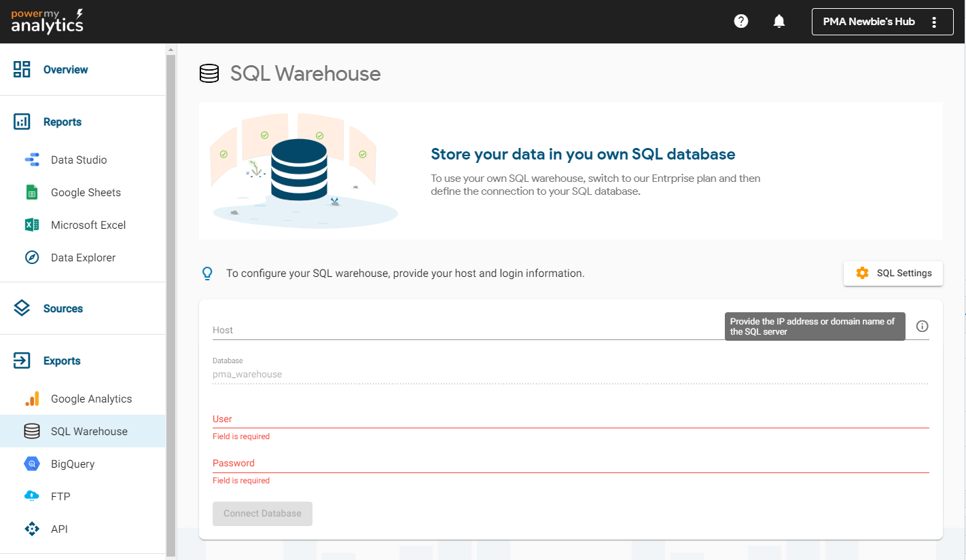Expand the Sources section
The image size is (966, 560).
[62, 308]
